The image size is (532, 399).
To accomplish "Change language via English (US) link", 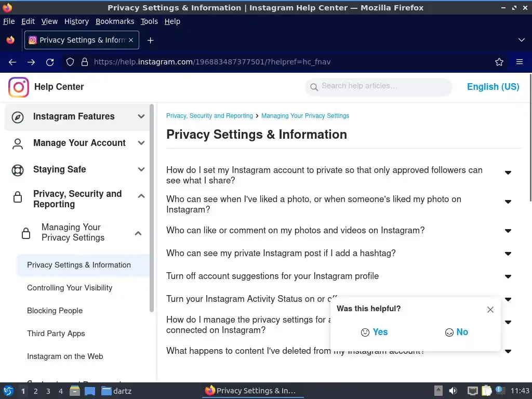I will point(493,87).
